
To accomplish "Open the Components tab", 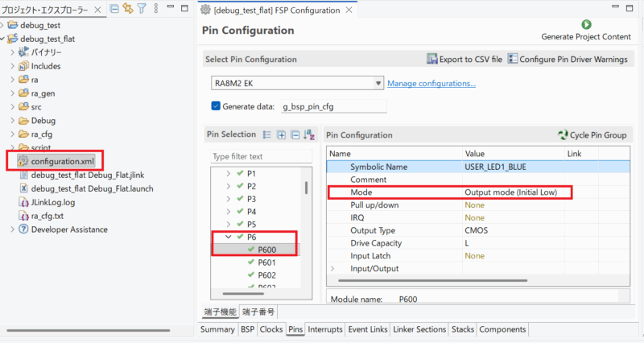I will 502,329.
